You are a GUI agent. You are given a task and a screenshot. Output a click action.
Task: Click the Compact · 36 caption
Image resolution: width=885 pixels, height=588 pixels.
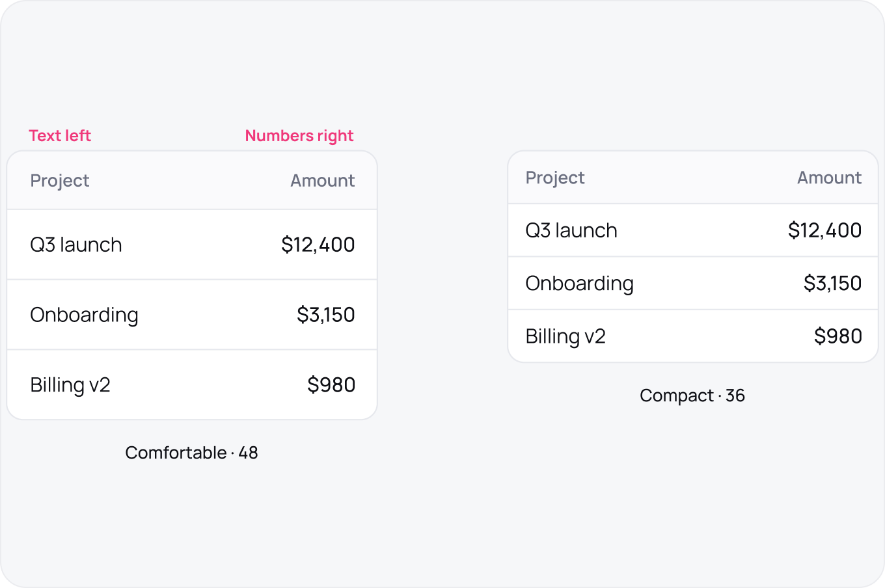(692, 395)
